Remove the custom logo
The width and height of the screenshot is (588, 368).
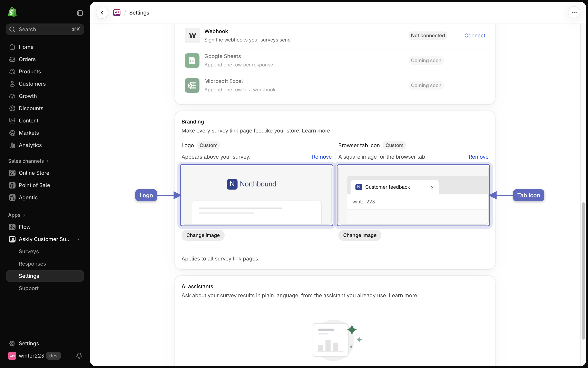(x=322, y=157)
